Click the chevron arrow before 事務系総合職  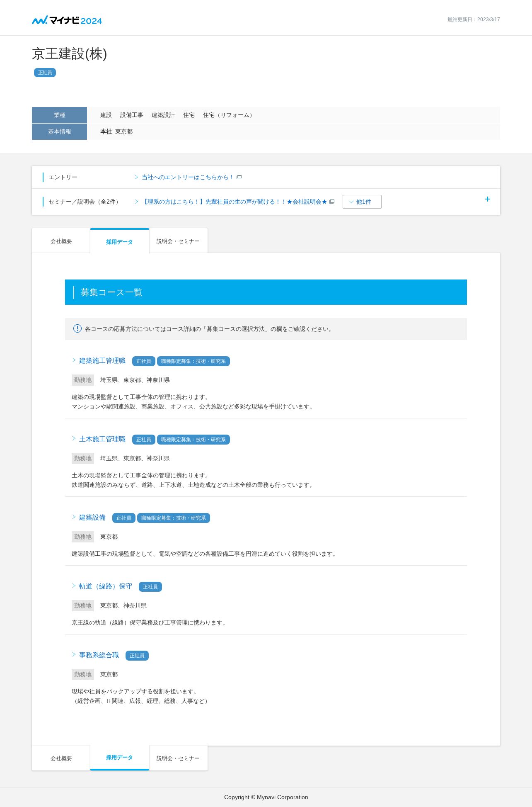[x=74, y=654]
